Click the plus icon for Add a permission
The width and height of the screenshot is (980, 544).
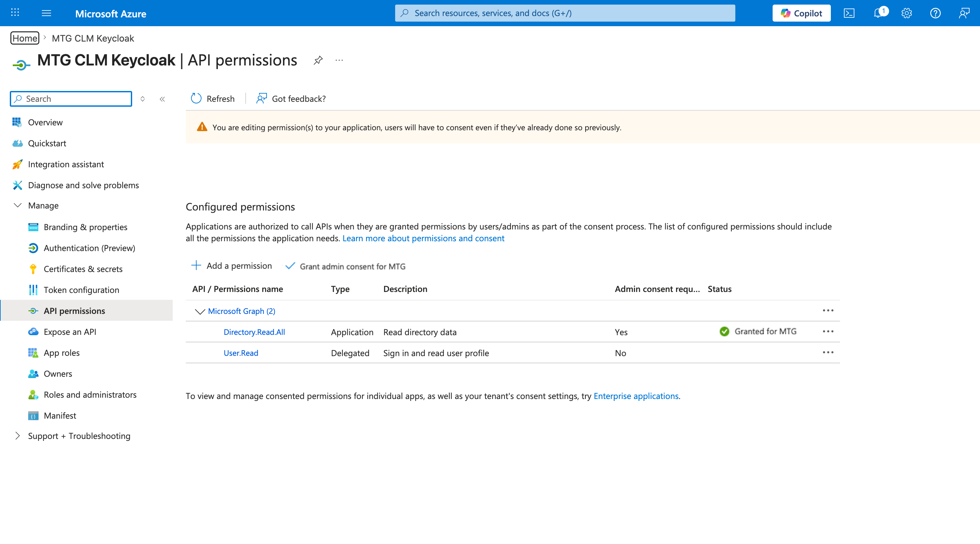[x=196, y=265]
